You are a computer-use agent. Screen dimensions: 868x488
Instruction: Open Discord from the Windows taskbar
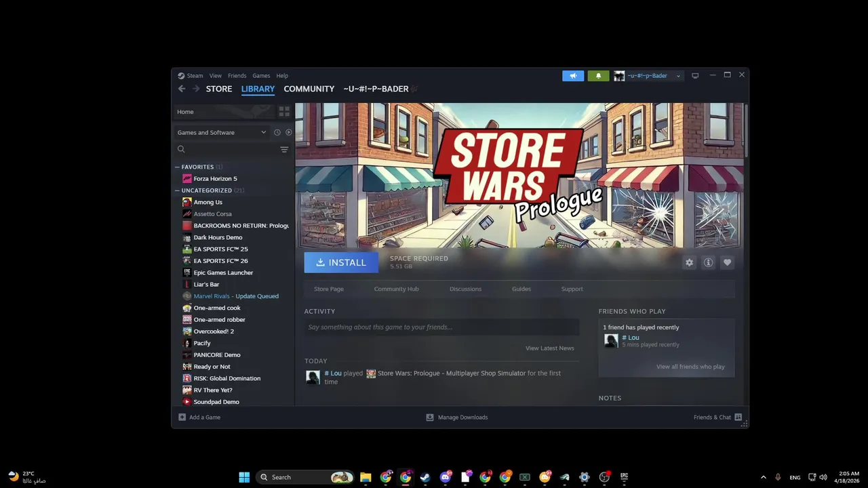[446, 477]
